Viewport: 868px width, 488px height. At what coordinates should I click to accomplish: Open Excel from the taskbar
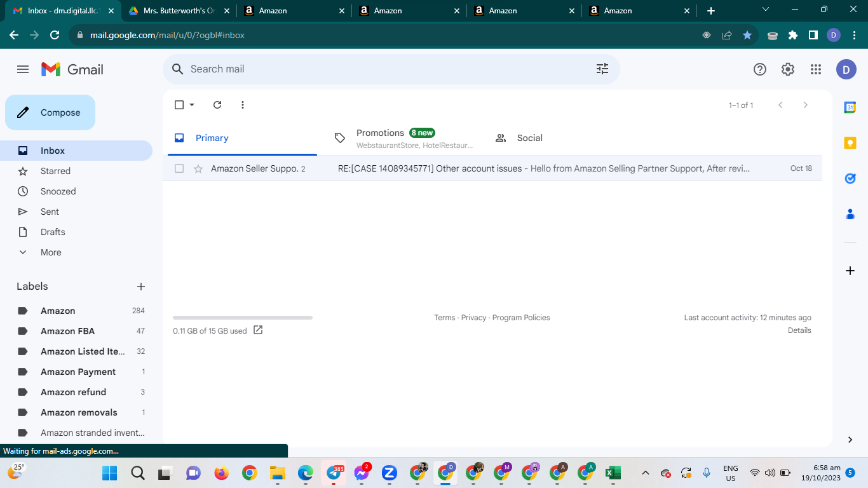pos(613,473)
